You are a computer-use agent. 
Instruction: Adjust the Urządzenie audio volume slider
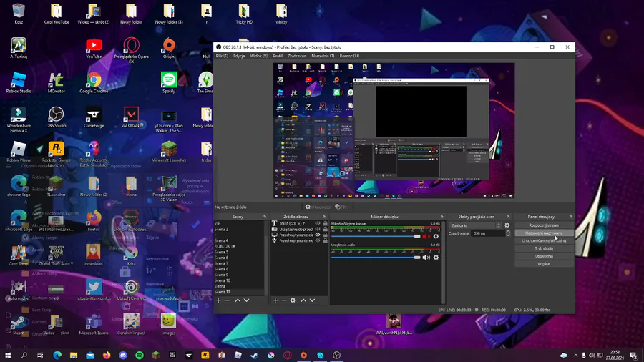[x=376, y=258]
